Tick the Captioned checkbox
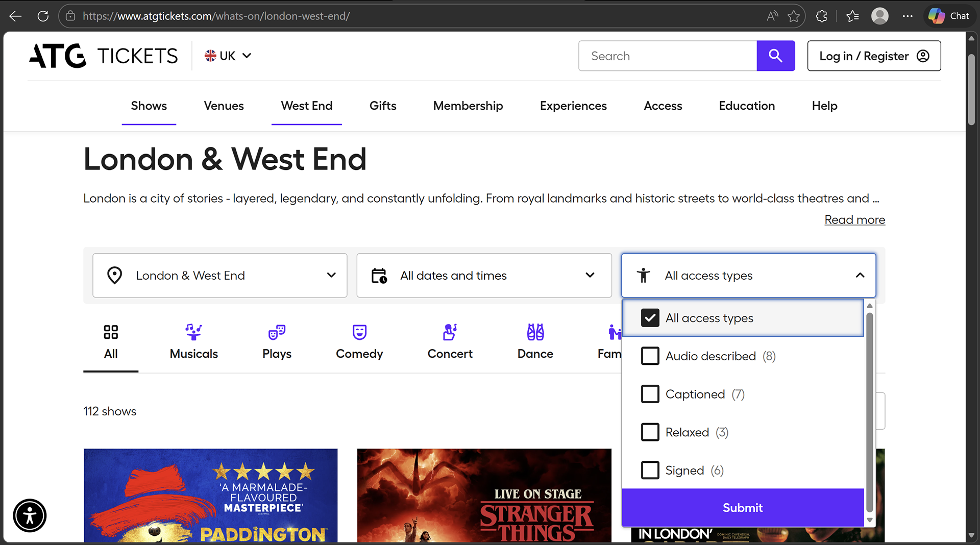 coord(650,394)
